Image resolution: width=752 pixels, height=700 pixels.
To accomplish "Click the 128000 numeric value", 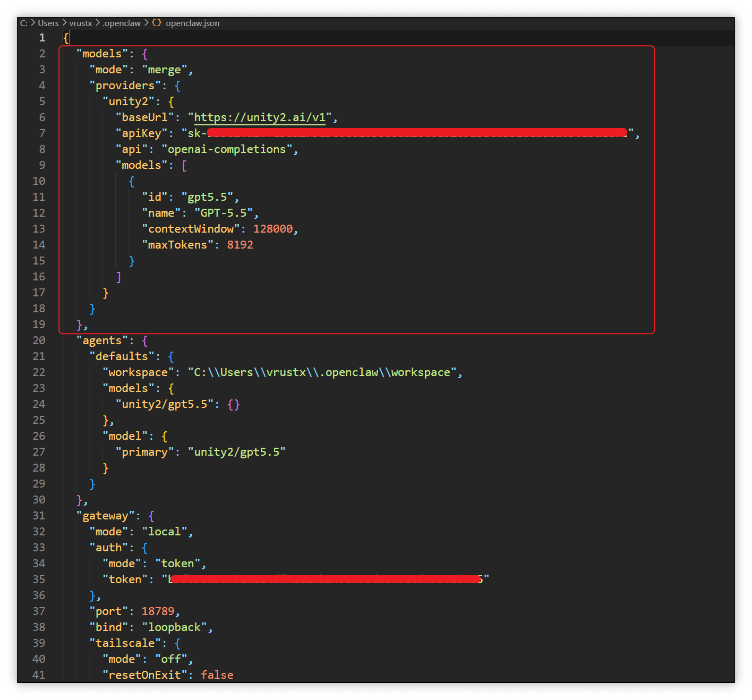I will (273, 229).
